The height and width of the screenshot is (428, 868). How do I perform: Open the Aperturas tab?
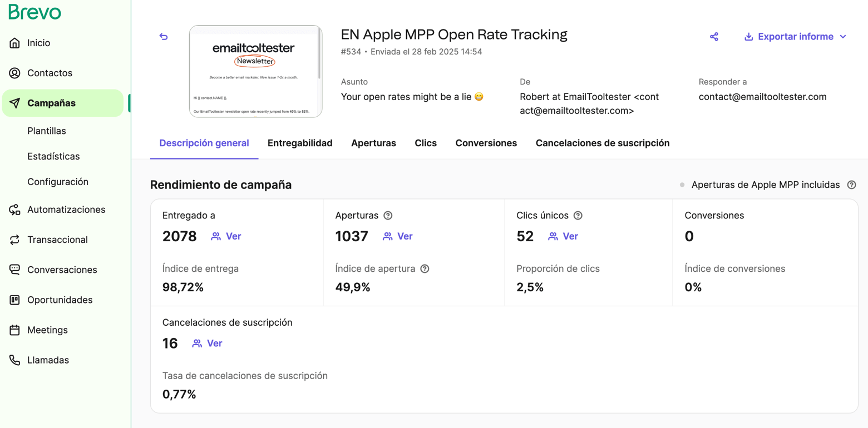pos(373,143)
